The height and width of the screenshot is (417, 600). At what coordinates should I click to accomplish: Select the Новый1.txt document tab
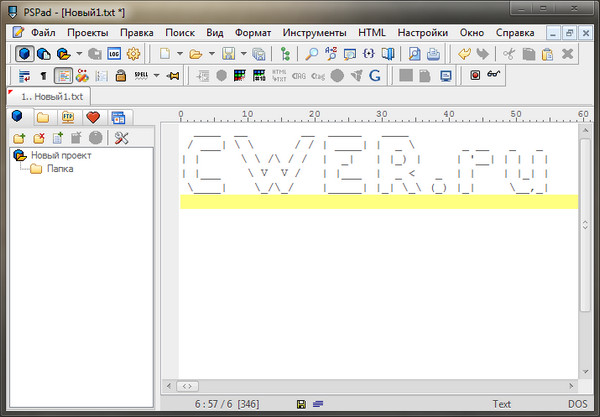click(50, 95)
